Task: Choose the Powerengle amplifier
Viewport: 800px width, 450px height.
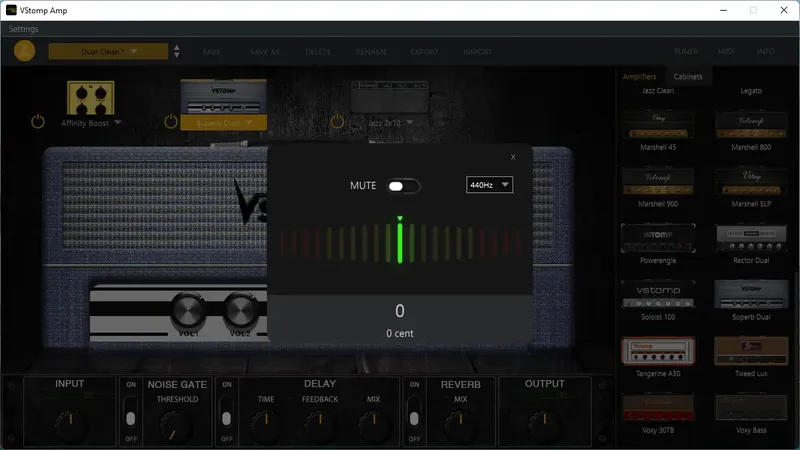Action: tap(658, 244)
